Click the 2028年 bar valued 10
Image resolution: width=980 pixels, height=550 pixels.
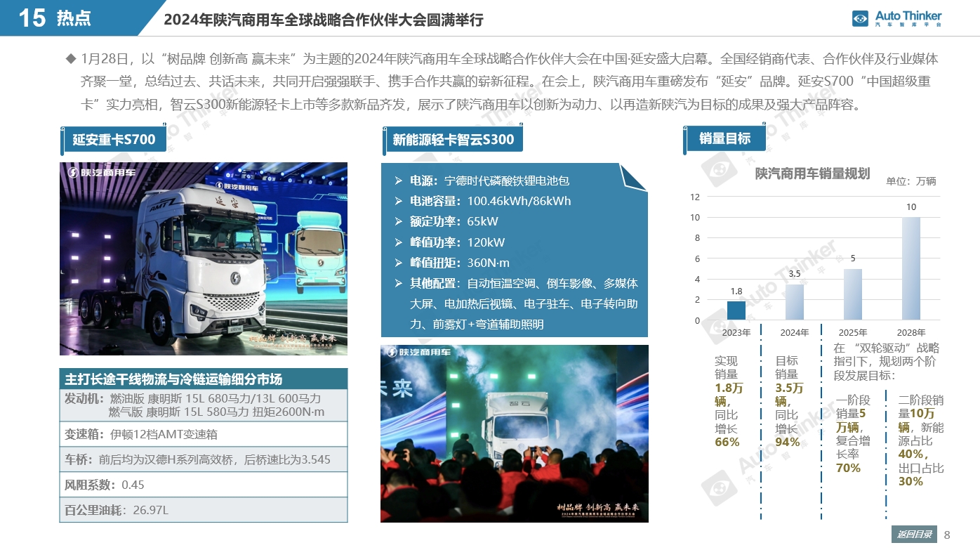pyautogui.click(x=911, y=268)
